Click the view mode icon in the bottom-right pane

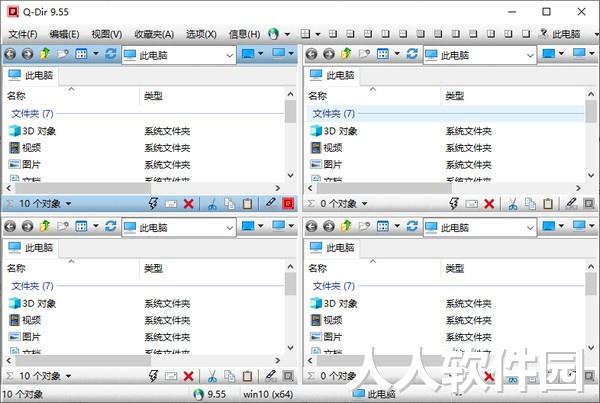pos(382,226)
